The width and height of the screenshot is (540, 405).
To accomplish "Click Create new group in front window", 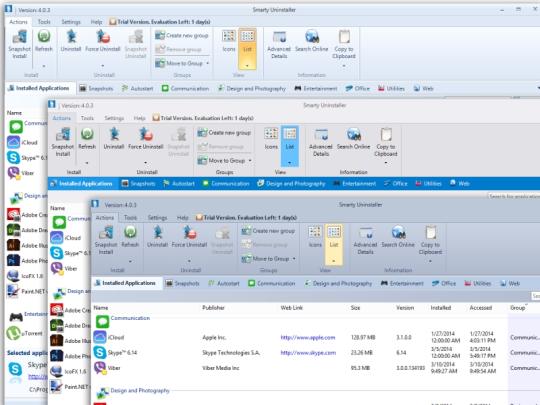I will point(268,231).
